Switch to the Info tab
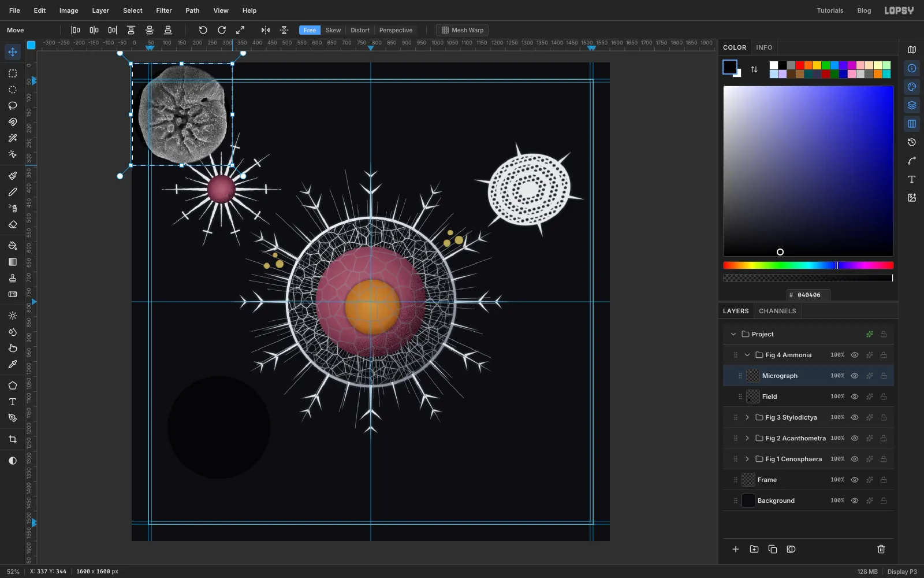The image size is (924, 578). pos(764,47)
